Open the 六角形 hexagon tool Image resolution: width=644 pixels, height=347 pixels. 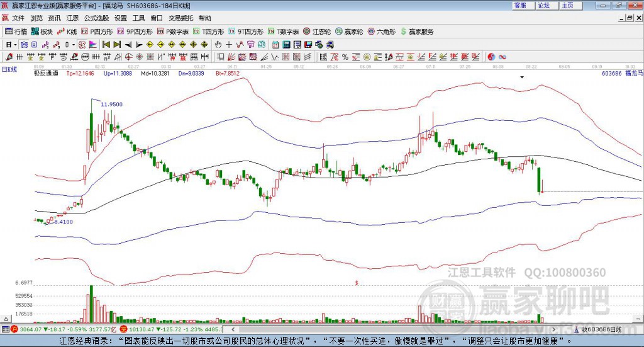(382, 31)
